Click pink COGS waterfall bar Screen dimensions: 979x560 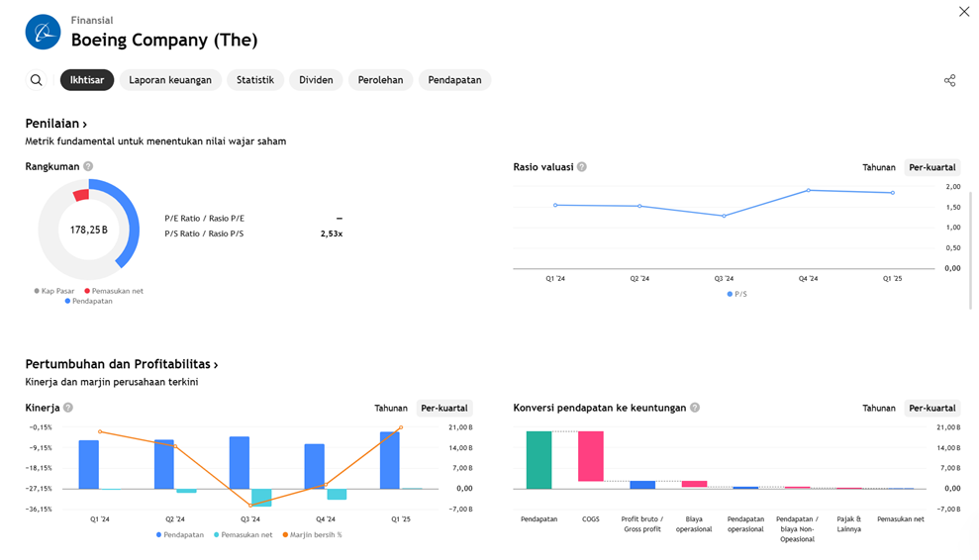point(591,456)
